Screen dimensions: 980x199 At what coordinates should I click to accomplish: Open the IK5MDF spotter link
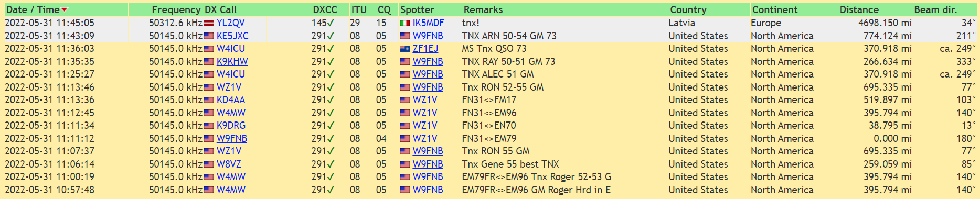tap(428, 23)
